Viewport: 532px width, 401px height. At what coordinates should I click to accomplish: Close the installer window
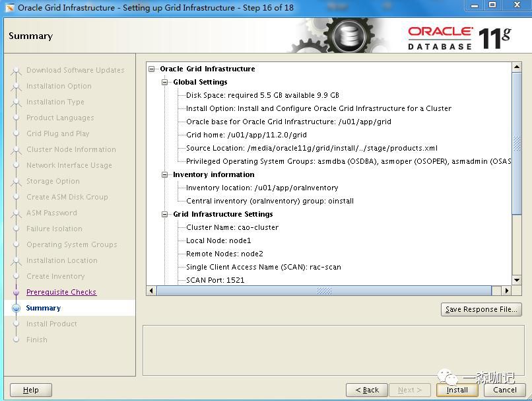517,5
